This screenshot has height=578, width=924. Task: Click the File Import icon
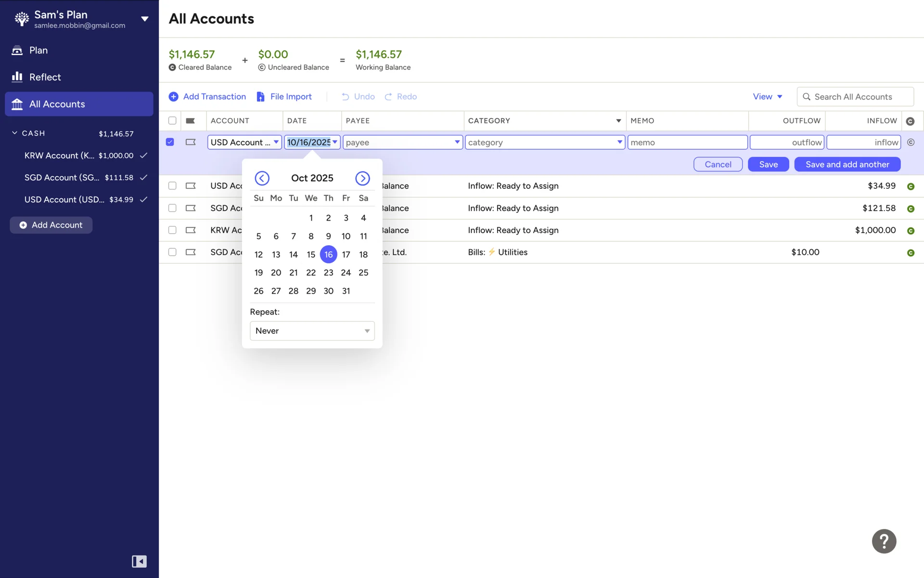(x=260, y=97)
